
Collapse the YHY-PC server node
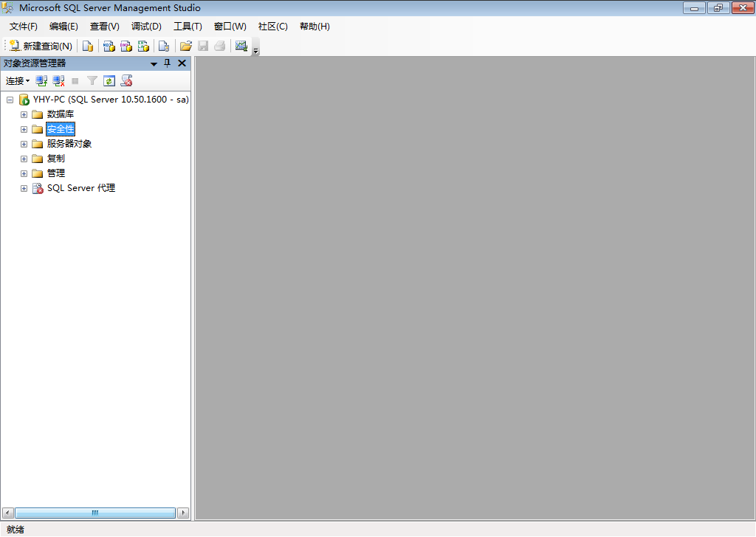(10, 100)
